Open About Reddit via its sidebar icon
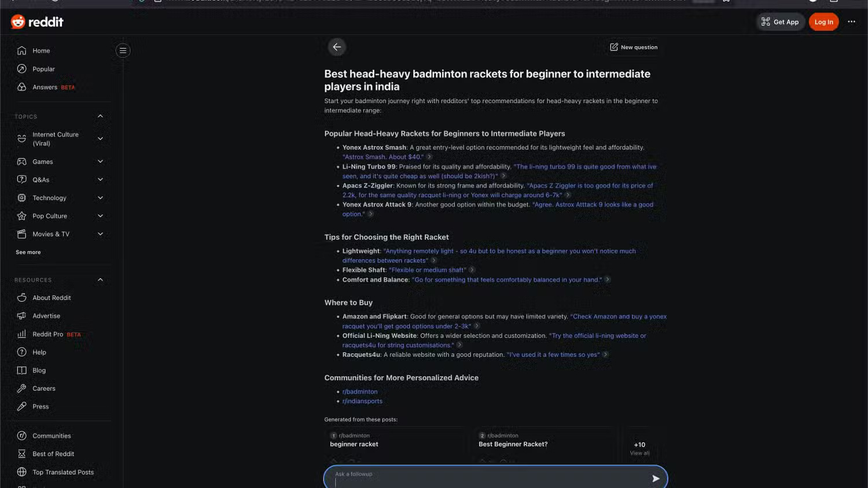This screenshot has width=868, height=488. point(21,297)
